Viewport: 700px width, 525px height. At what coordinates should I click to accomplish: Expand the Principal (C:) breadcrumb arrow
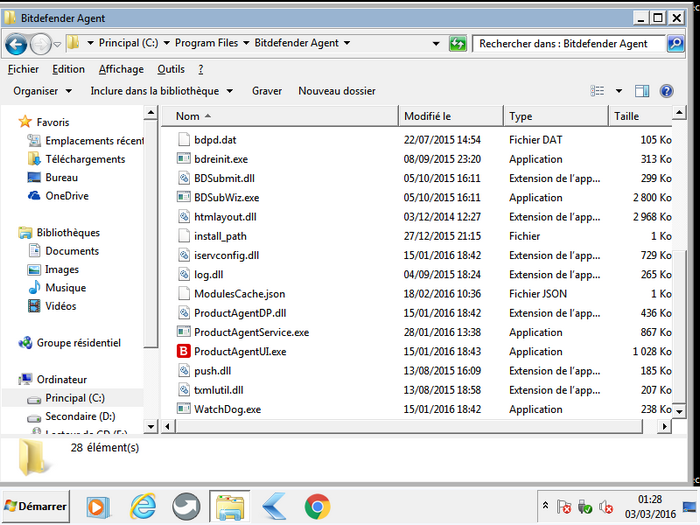click(x=166, y=43)
